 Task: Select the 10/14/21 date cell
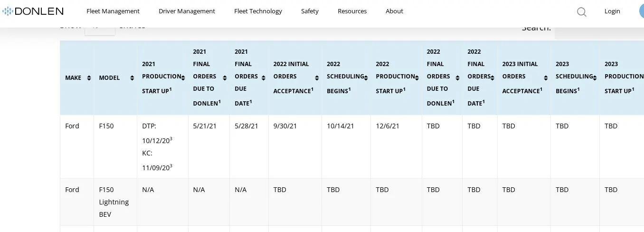346,146
